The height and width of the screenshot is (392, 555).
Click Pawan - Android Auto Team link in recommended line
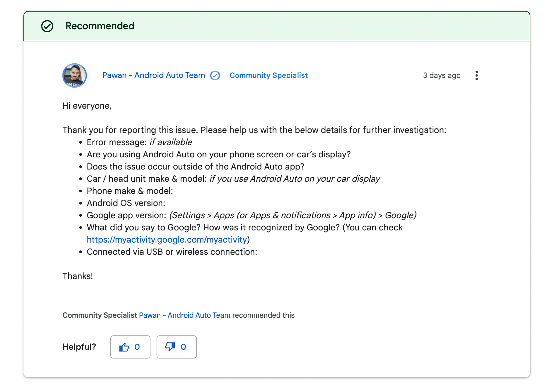185,315
